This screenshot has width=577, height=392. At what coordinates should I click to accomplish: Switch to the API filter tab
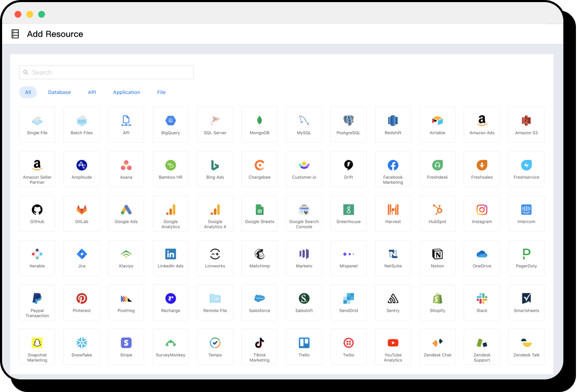pyautogui.click(x=92, y=92)
